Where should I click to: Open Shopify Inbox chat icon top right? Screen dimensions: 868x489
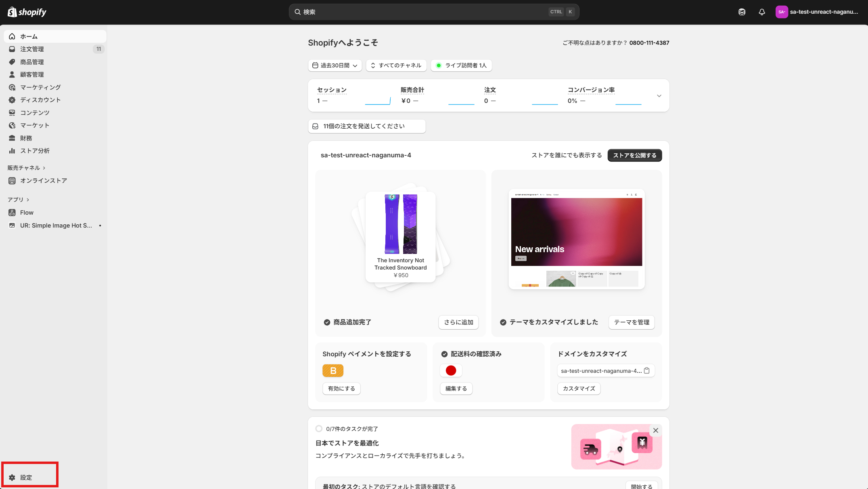pyautogui.click(x=741, y=12)
